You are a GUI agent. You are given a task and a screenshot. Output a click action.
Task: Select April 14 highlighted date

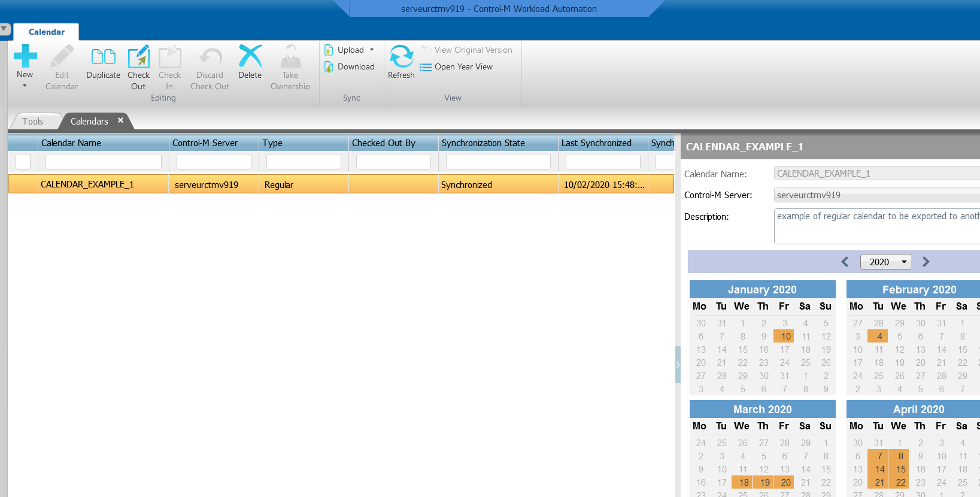tap(879, 469)
